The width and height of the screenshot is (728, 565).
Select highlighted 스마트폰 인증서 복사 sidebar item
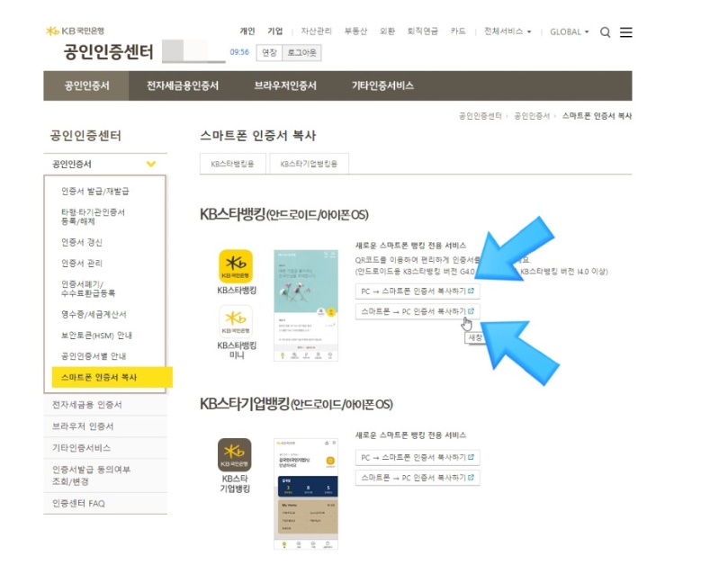coord(112,377)
